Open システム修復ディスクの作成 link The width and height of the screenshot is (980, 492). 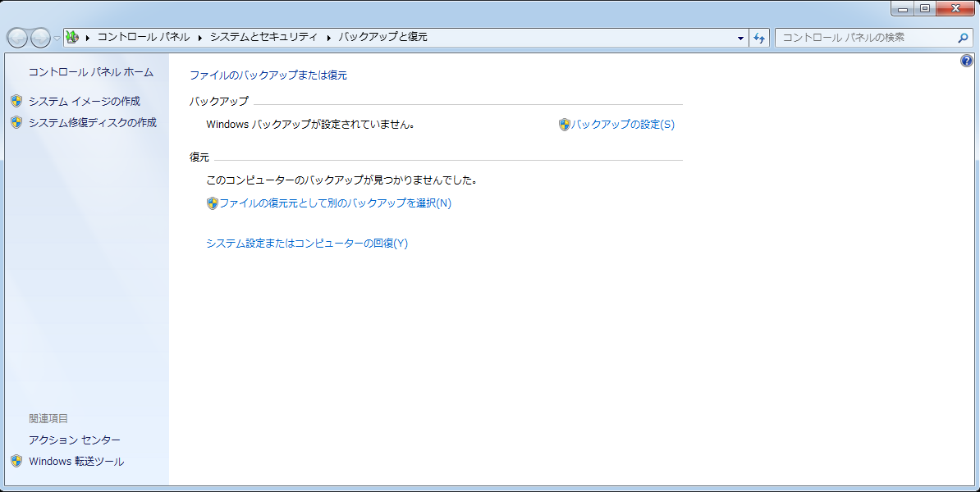pos(93,122)
